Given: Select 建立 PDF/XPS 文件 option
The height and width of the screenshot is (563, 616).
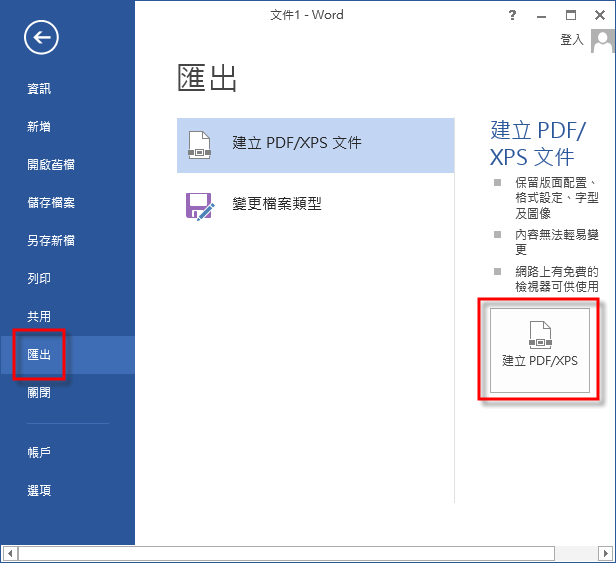Looking at the screenshot, I should click(315, 145).
